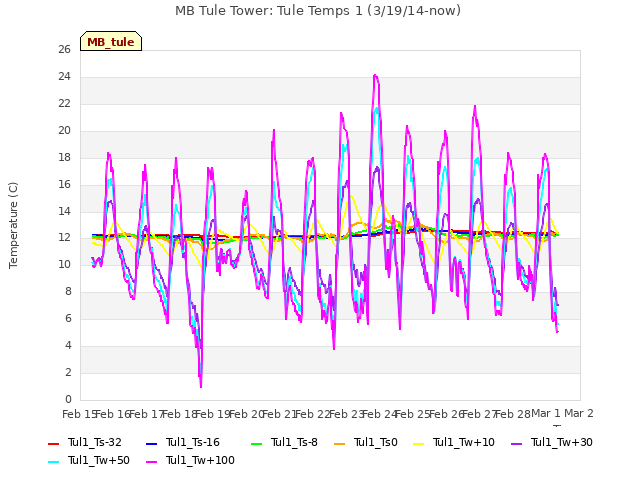
Task: Click the red Tul1_Ts-32 legend swatch
Action: (53, 443)
